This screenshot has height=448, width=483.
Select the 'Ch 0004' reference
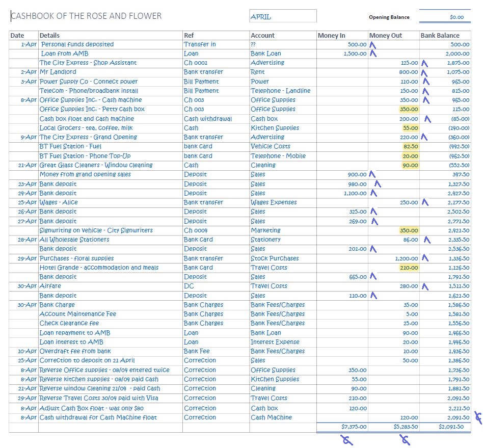pos(196,230)
